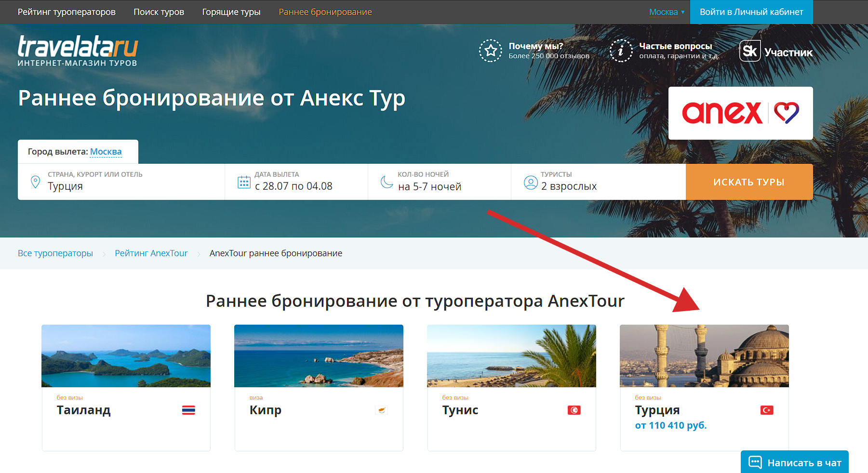868x473 pixels.
Task: Click the calendar icon in departure date field
Action: 244,182
